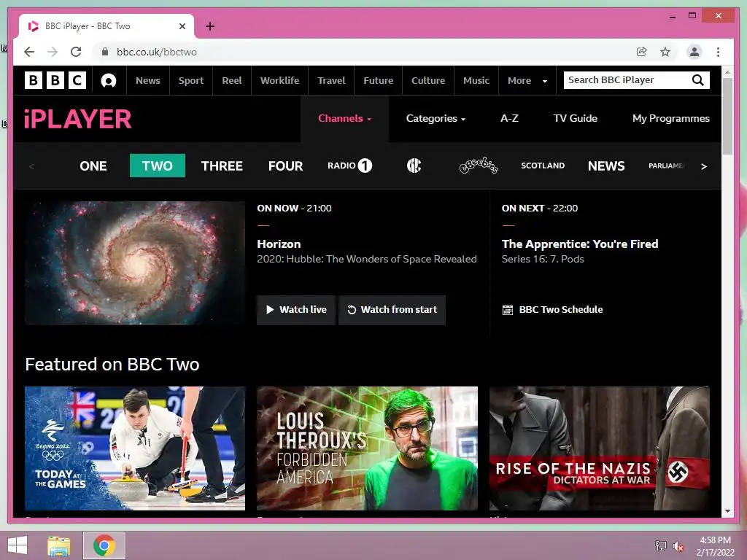Open the BBC account sign-in icon

pos(109,80)
